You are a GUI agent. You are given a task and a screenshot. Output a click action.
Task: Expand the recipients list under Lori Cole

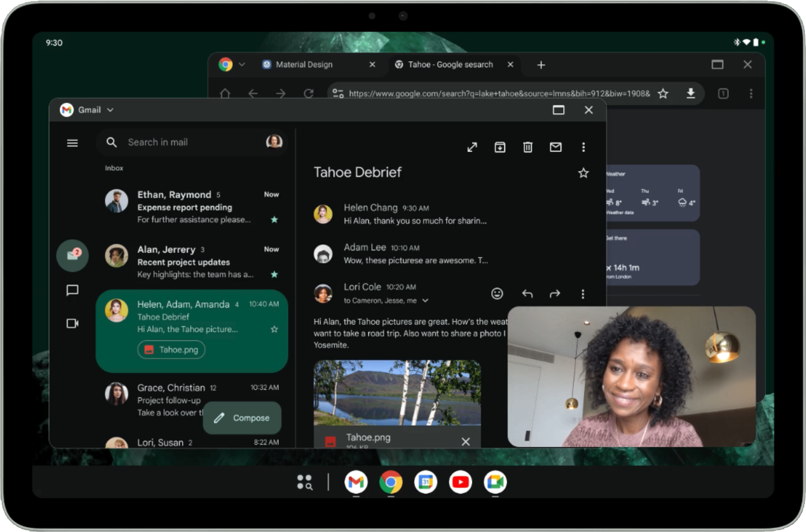coord(426,301)
